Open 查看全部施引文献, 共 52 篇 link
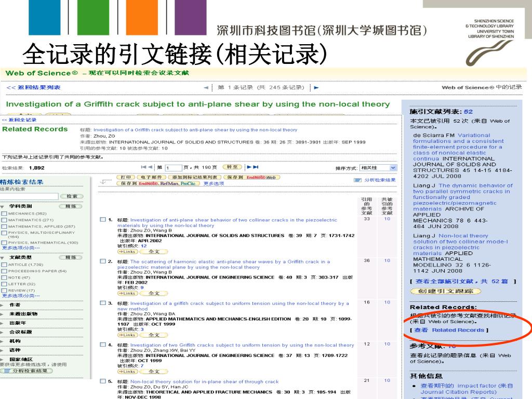 click(x=462, y=281)
